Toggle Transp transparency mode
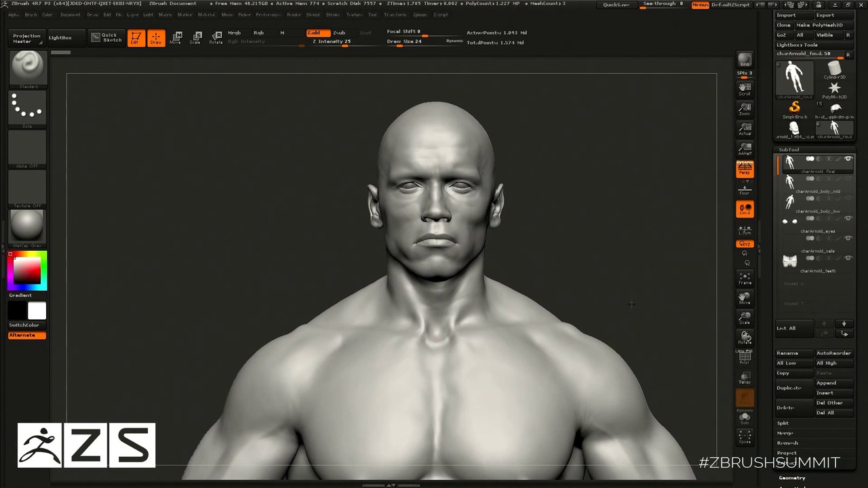Viewport: 868px width, 488px height. pos(745,378)
